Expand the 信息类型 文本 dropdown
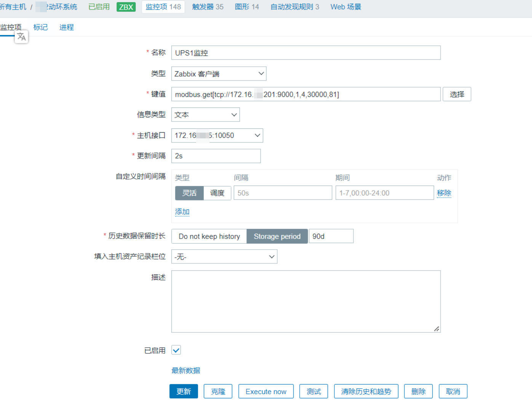 205,115
